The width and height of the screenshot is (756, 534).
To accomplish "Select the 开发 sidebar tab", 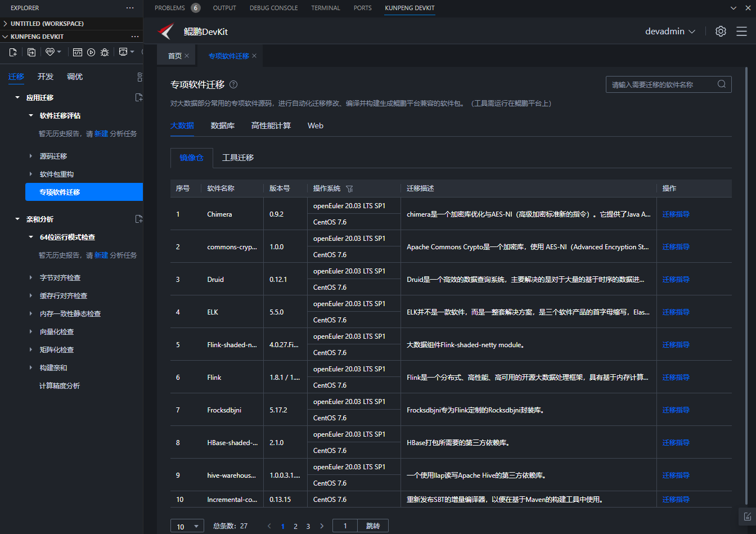I will click(46, 77).
